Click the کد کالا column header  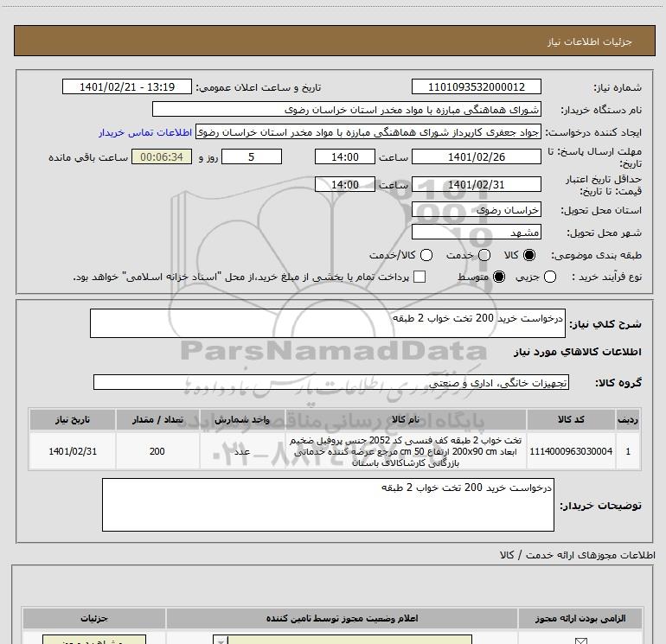[x=571, y=419]
